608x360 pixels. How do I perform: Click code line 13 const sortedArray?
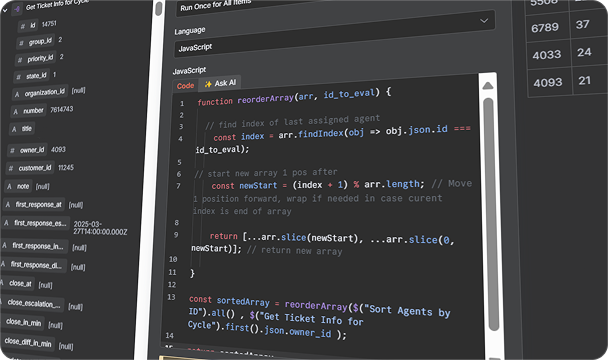[320, 317]
